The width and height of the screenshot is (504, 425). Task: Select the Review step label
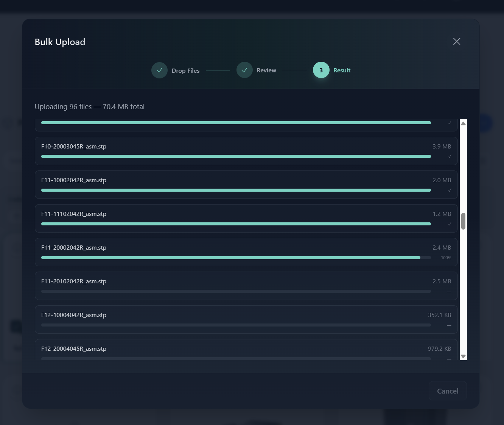coord(266,70)
